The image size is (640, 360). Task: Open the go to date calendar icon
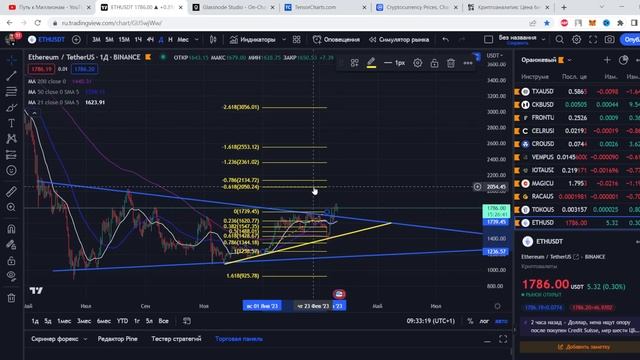point(187,321)
